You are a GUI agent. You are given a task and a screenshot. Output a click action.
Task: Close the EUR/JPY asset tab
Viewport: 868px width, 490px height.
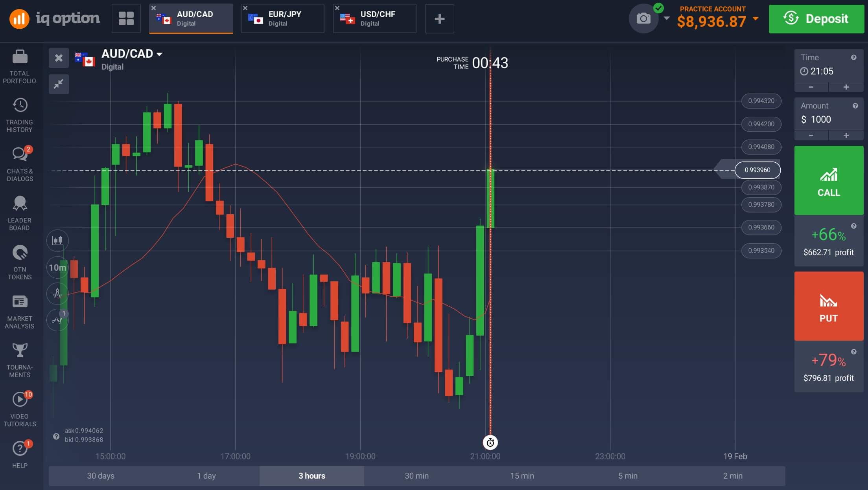pos(245,8)
